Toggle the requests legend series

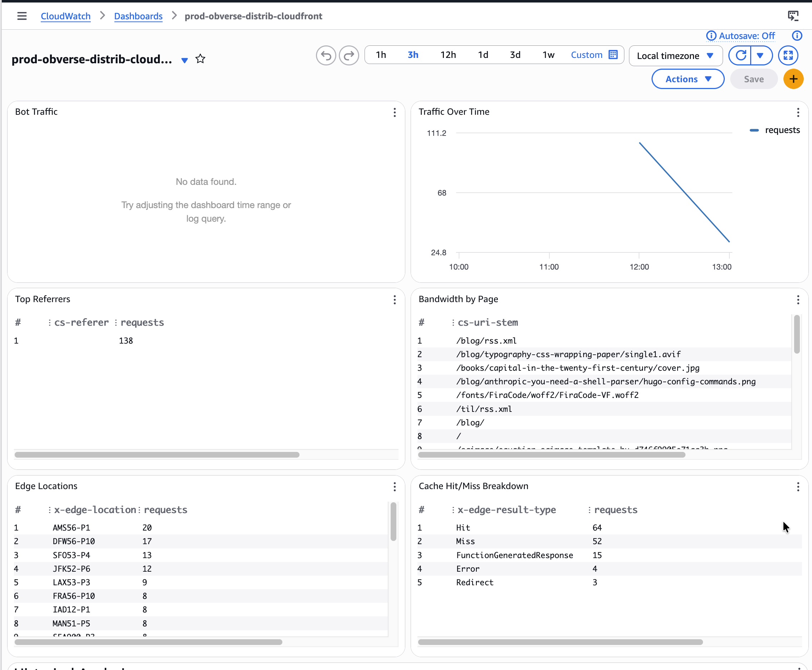pyautogui.click(x=774, y=130)
